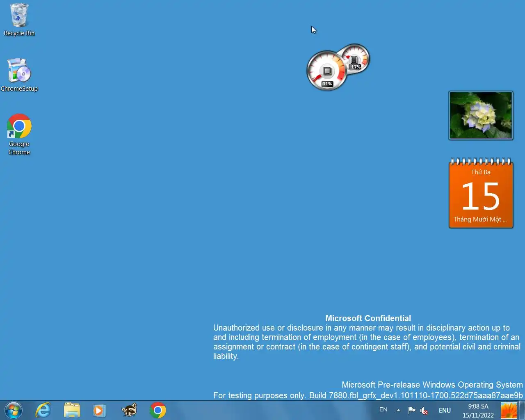The height and width of the screenshot is (420, 525).
Task: Select the Google Chrome desktop shortcut
Action: 19,135
